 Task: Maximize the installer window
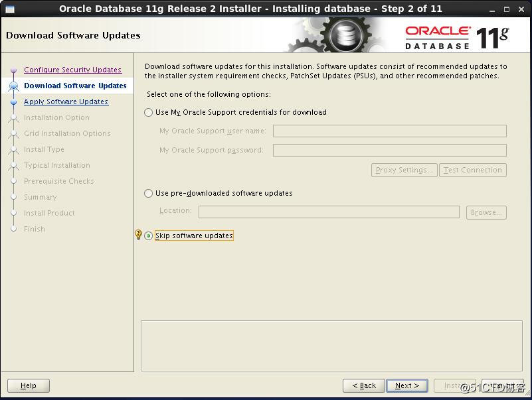tap(507, 9)
